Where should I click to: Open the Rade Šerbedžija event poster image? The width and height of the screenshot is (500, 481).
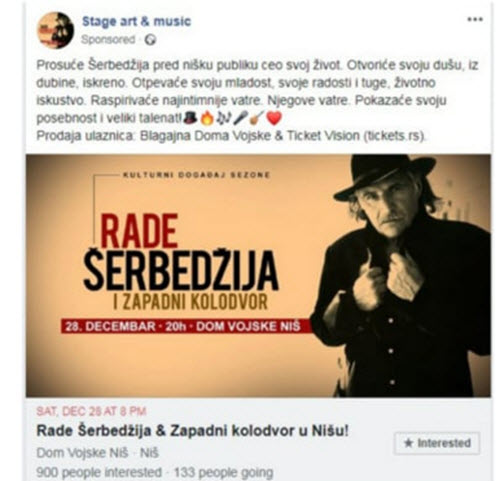pyautogui.click(x=258, y=276)
